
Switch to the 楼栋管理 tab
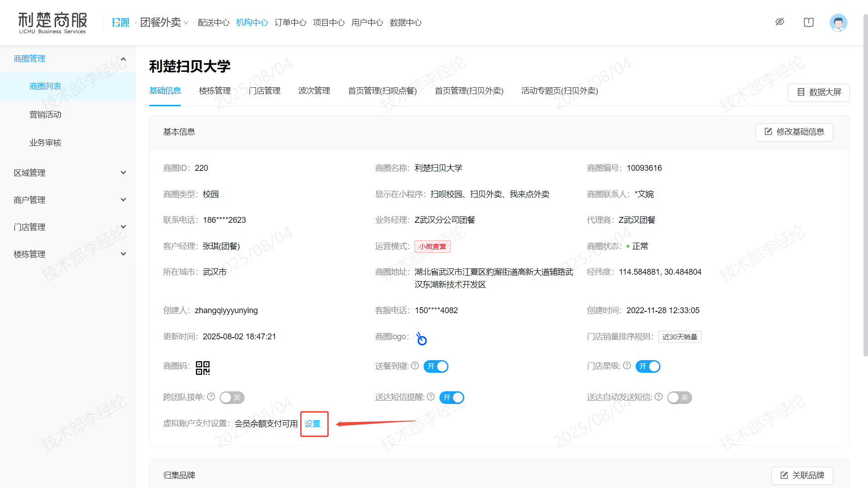[x=215, y=91]
